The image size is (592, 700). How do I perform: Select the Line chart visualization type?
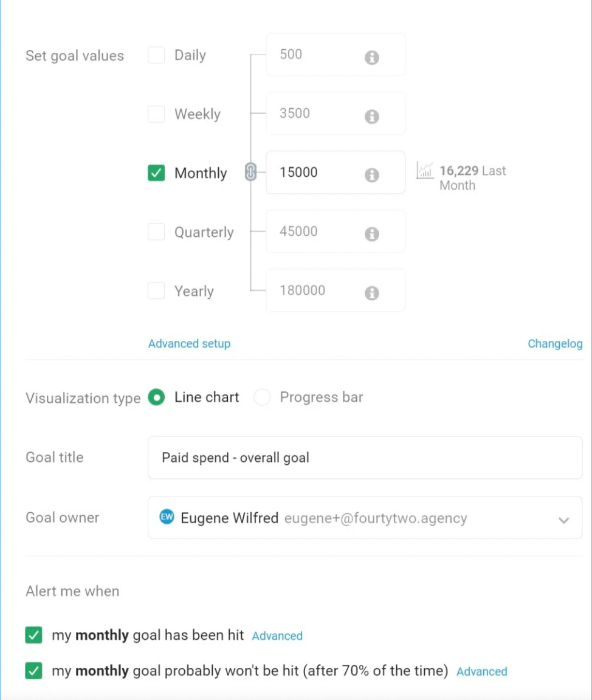pos(156,397)
